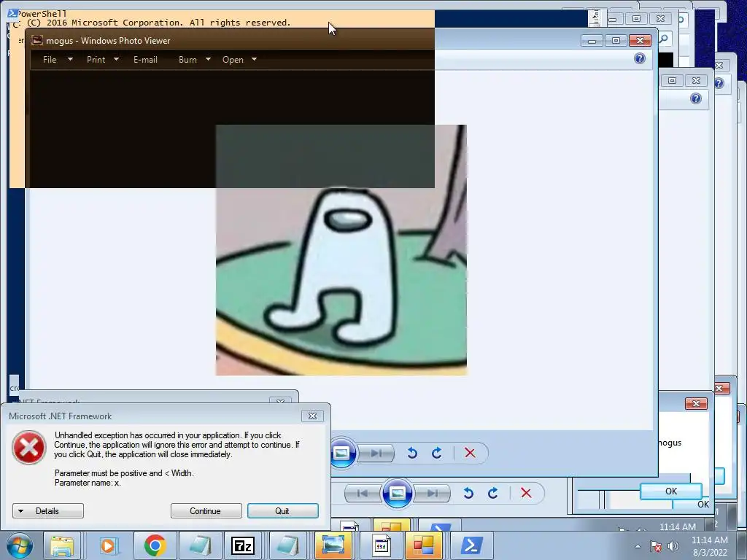
Task: Open Windows Explorer from the taskbar
Action: [x=63, y=545]
